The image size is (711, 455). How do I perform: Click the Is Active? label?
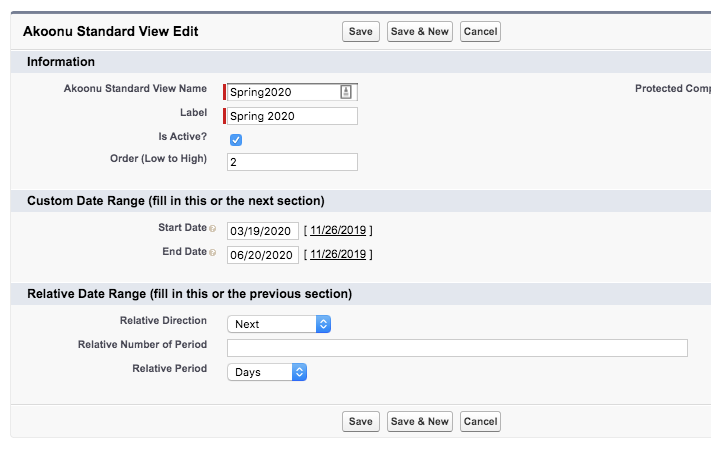(182, 137)
